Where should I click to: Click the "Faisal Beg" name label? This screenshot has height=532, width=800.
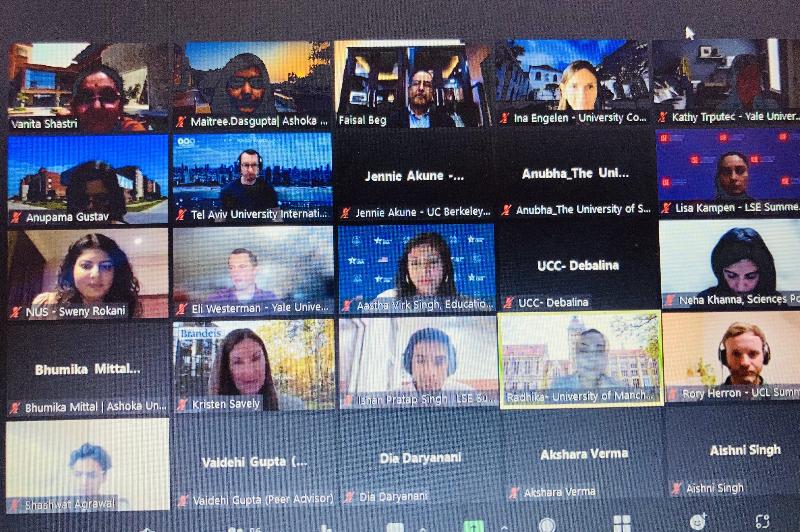point(362,120)
